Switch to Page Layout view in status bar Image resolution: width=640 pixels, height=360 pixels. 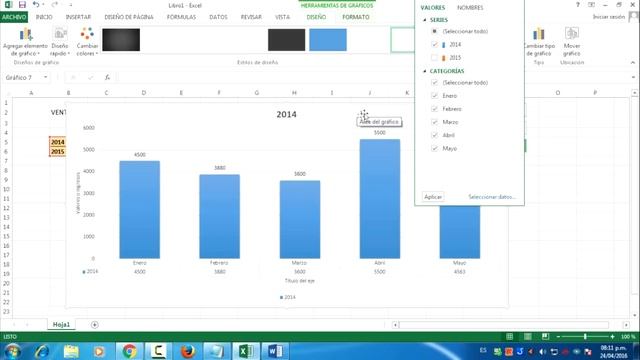click(527, 336)
